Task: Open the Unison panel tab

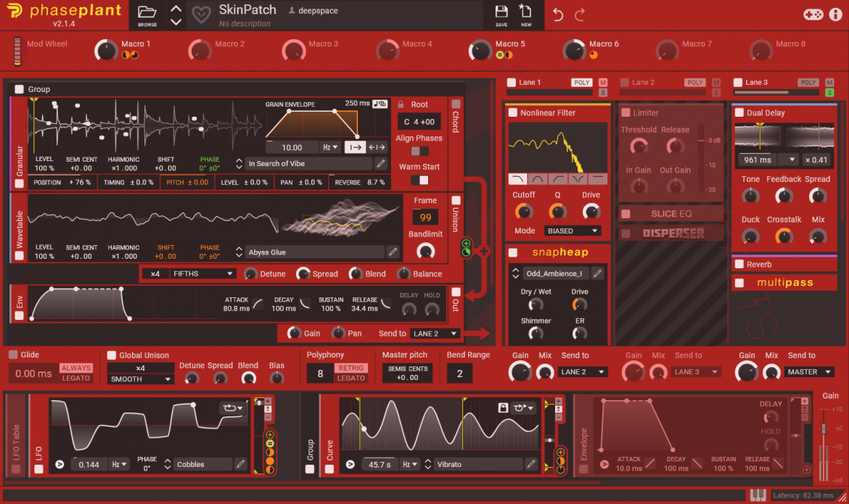Action: 455,218
